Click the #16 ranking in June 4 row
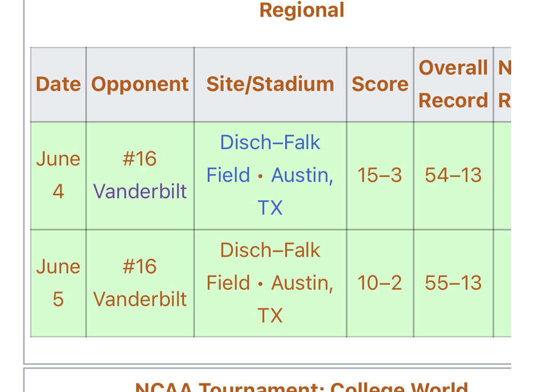533x392 pixels. point(140,159)
